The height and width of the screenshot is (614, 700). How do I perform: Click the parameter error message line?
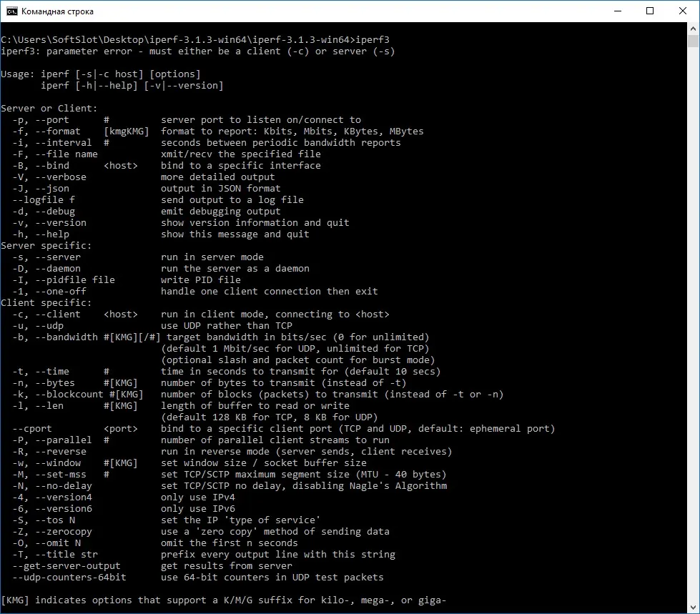198,51
